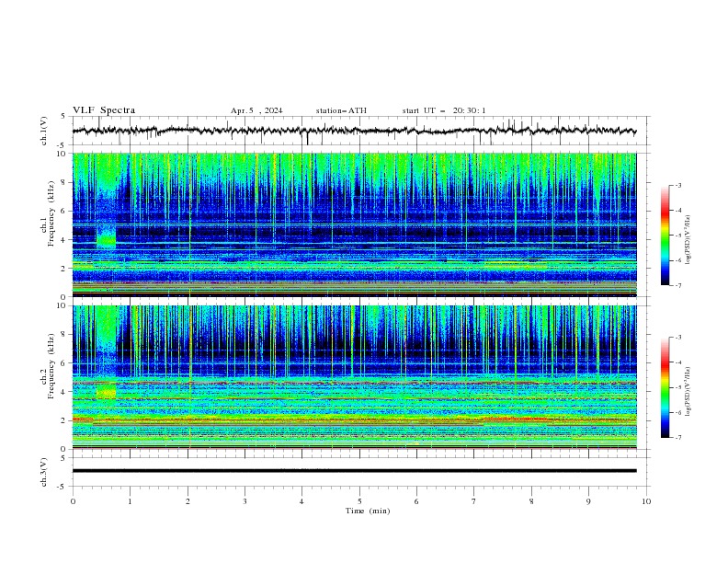Screen dimensions: 728x563
Task: Click the yellow-green 4 kHz burst in ch.2 spectrogram
Action: pyautogui.click(x=107, y=392)
